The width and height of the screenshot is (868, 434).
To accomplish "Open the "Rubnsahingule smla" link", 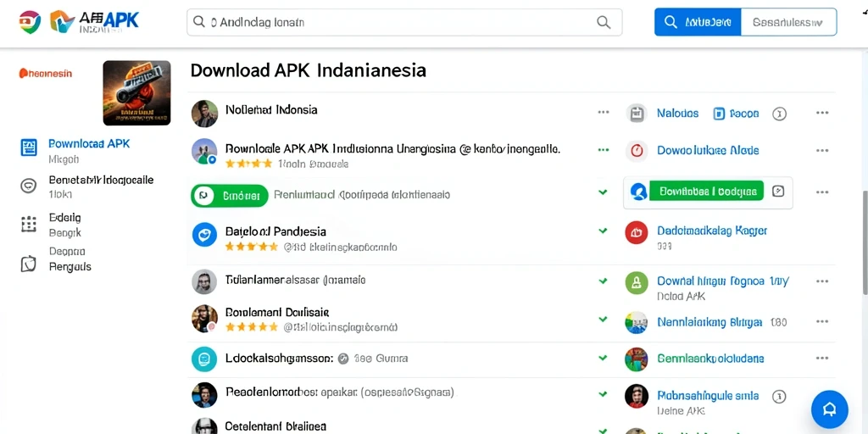I will point(708,396).
